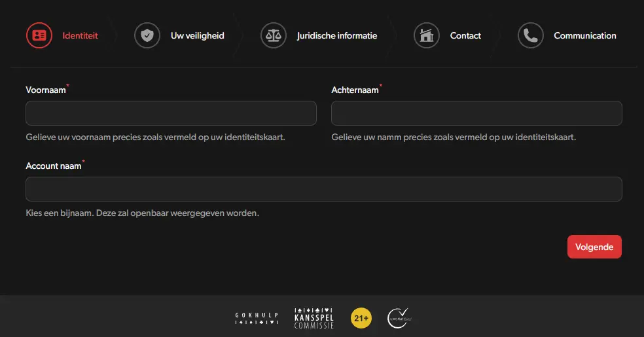Click hint text 'Gelieve uw namm precies zoals vermeld'
This screenshot has height=337, width=644.
tap(454, 137)
